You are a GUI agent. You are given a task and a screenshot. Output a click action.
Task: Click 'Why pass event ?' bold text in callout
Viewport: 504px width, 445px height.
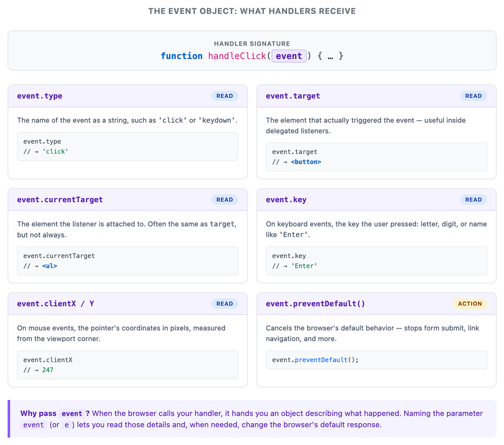(x=55, y=414)
